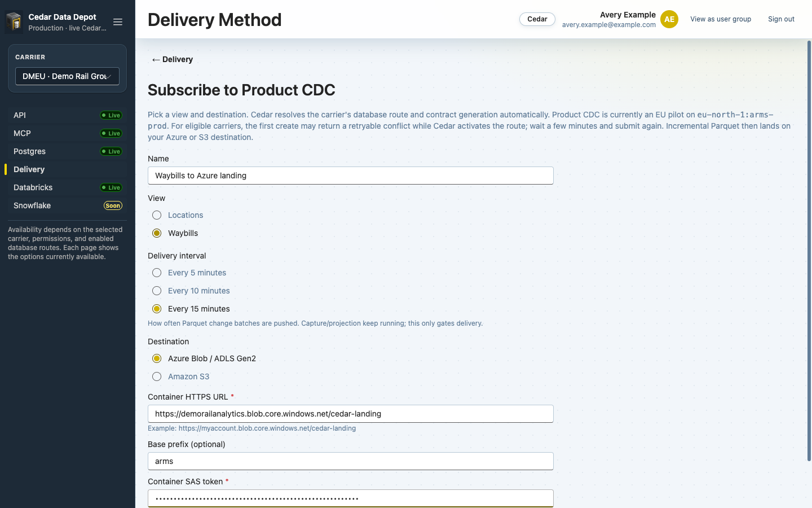Click View as user group
Screen dimensions: 812x508
coord(721,19)
